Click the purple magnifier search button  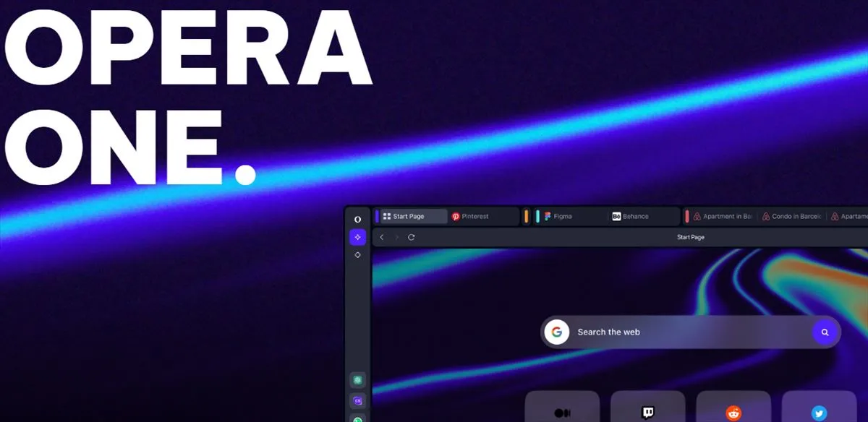pos(825,332)
